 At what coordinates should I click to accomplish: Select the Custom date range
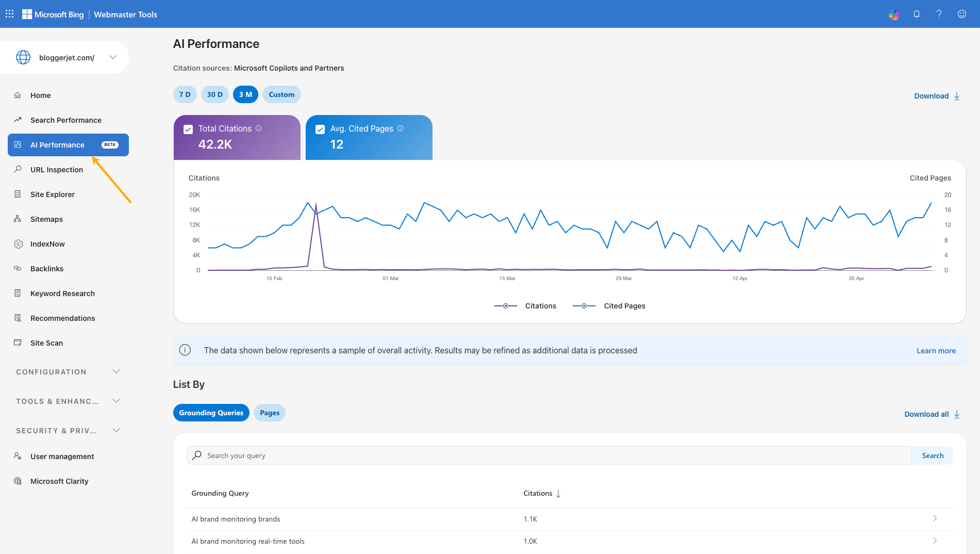(281, 94)
